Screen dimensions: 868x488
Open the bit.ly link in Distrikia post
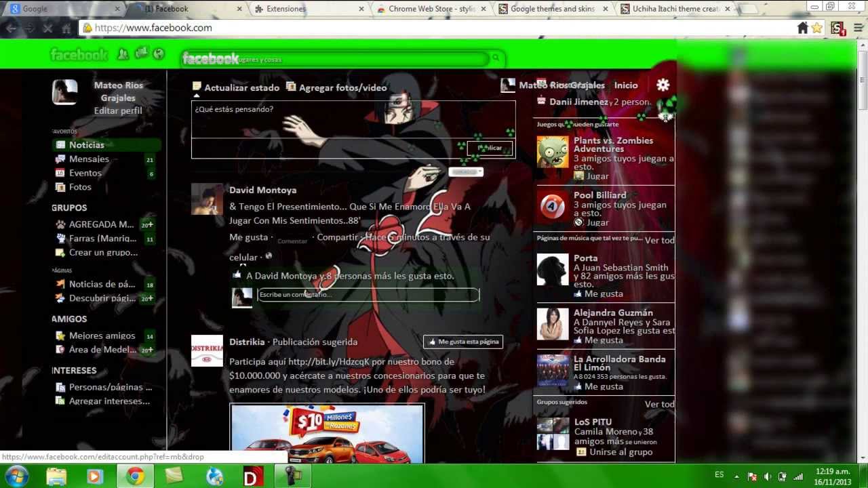[x=329, y=362]
